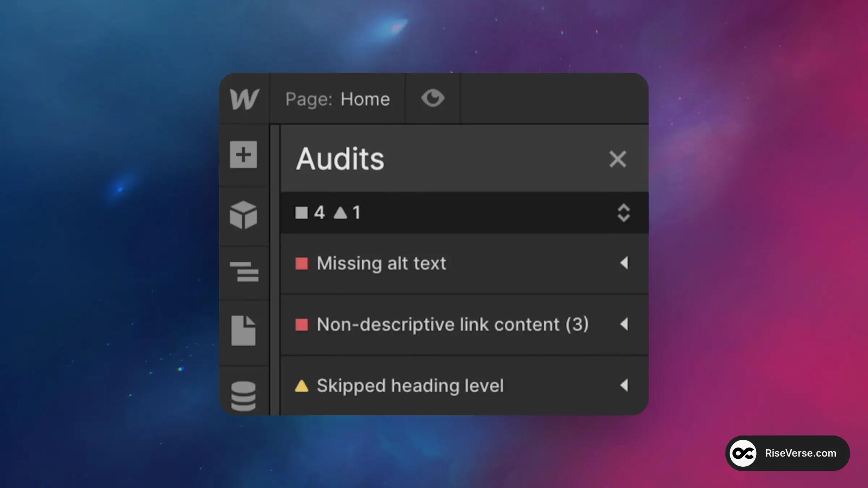Expand the Missing alt text issue
The width and height of the screenshot is (868, 488).
(x=624, y=263)
